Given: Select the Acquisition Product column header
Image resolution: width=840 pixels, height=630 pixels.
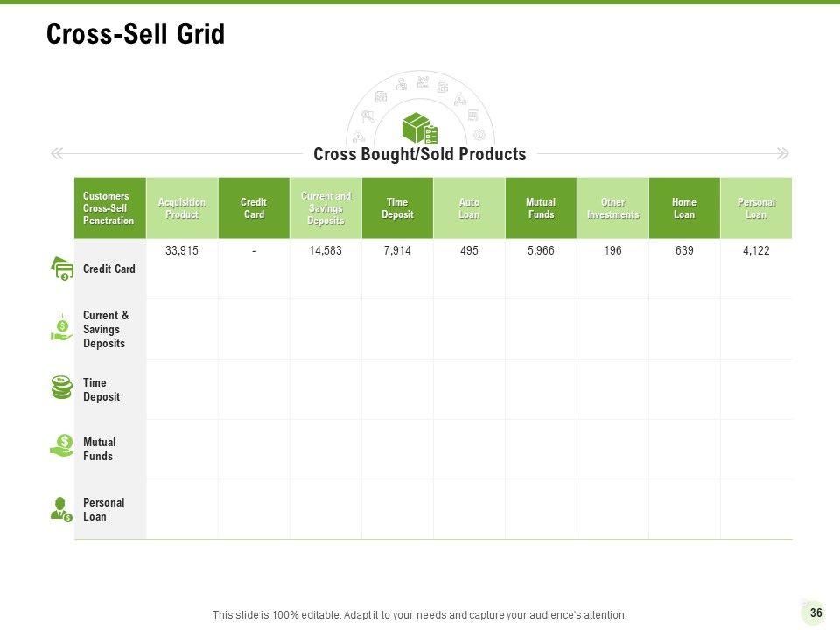Looking at the screenshot, I should pyautogui.click(x=182, y=208).
